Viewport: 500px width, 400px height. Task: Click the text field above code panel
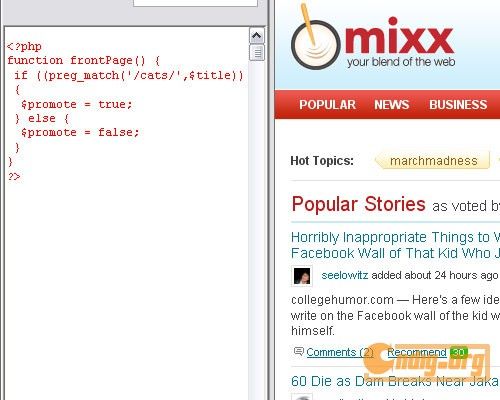click(x=195, y=3)
